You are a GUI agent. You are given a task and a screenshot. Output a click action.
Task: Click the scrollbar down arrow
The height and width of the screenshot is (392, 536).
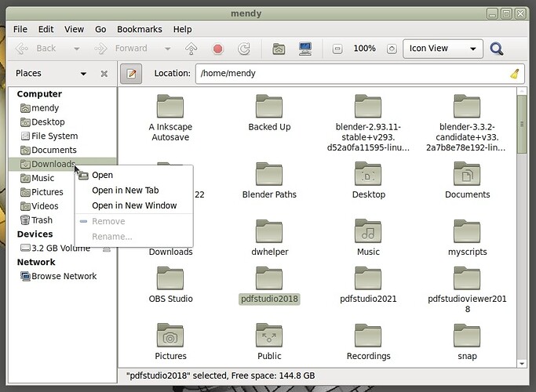click(x=522, y=364)
